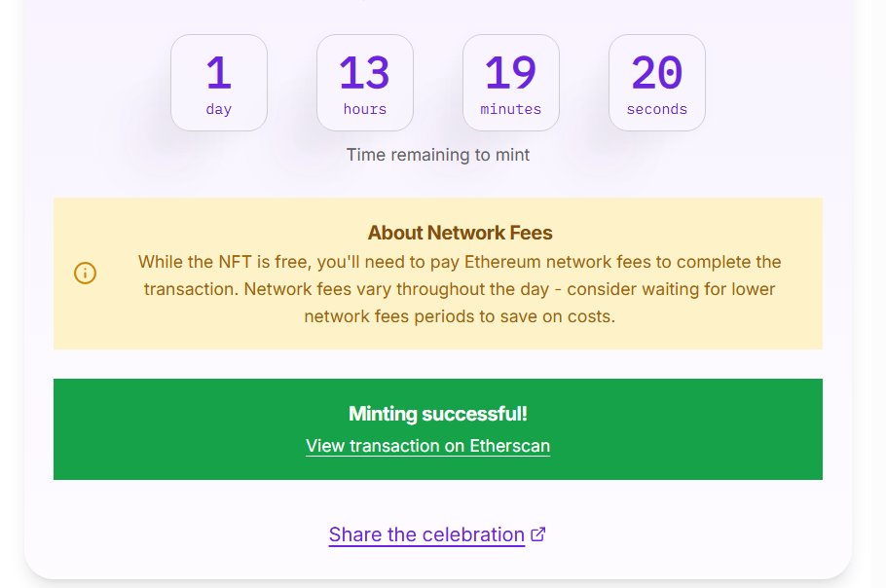Screen dimensions: 886x588
Task: Click the minutes countdown box
Action: coord(511,83)
